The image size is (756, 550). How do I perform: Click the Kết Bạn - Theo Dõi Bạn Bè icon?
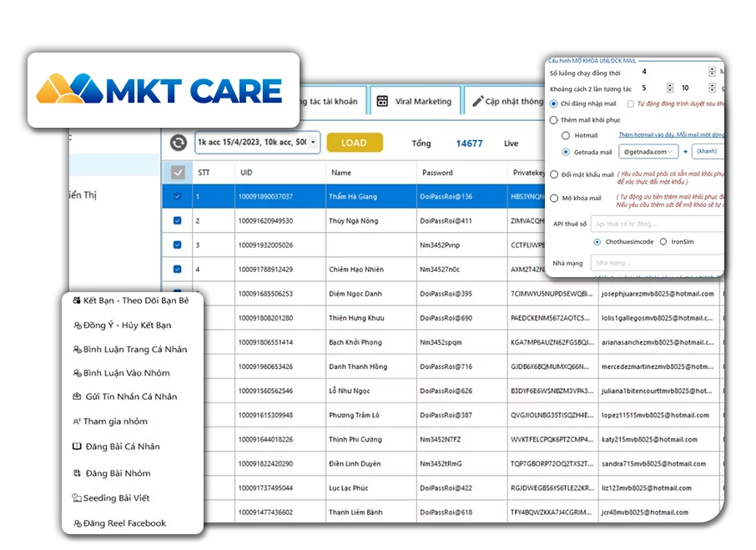77,300
